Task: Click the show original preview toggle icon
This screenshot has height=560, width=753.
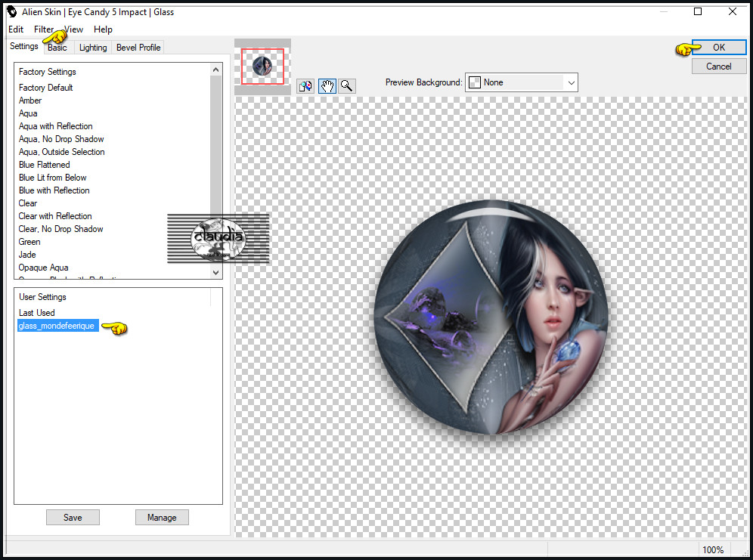Action: (x=305, y=86)
